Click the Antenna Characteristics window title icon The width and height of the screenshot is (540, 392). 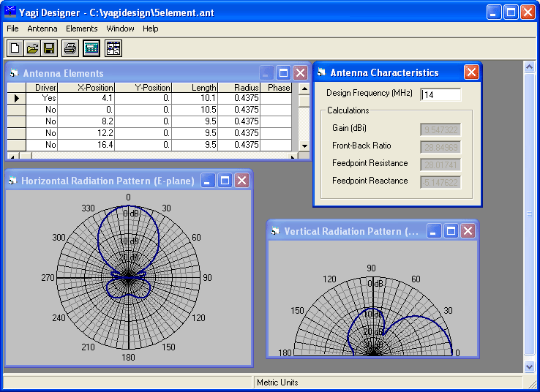(321, 72)
